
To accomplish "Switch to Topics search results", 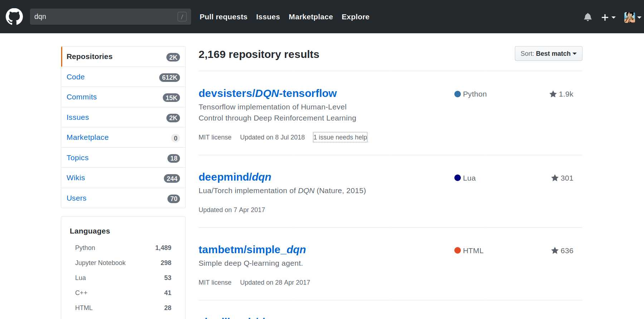I will pos(123,158).
